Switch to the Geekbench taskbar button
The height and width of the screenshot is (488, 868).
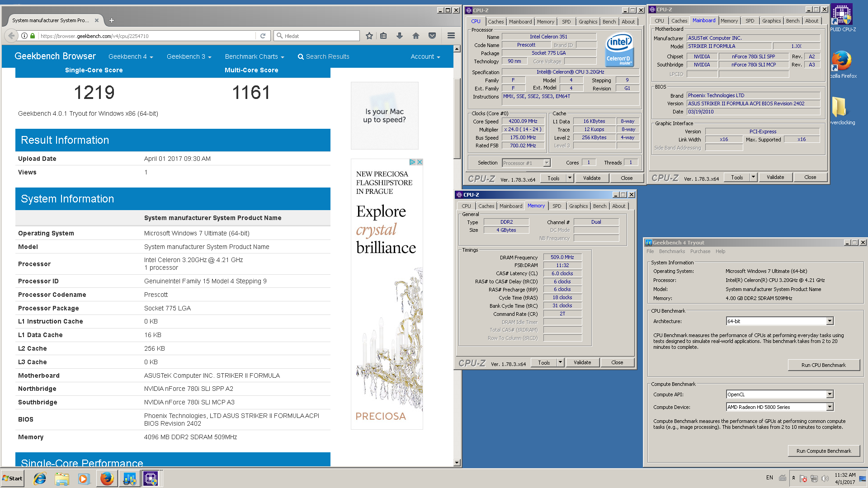(x=129, y=479)
